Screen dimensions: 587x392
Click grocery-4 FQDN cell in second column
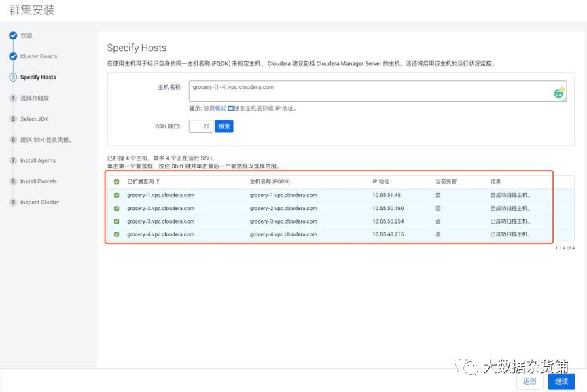click(283, 234)
